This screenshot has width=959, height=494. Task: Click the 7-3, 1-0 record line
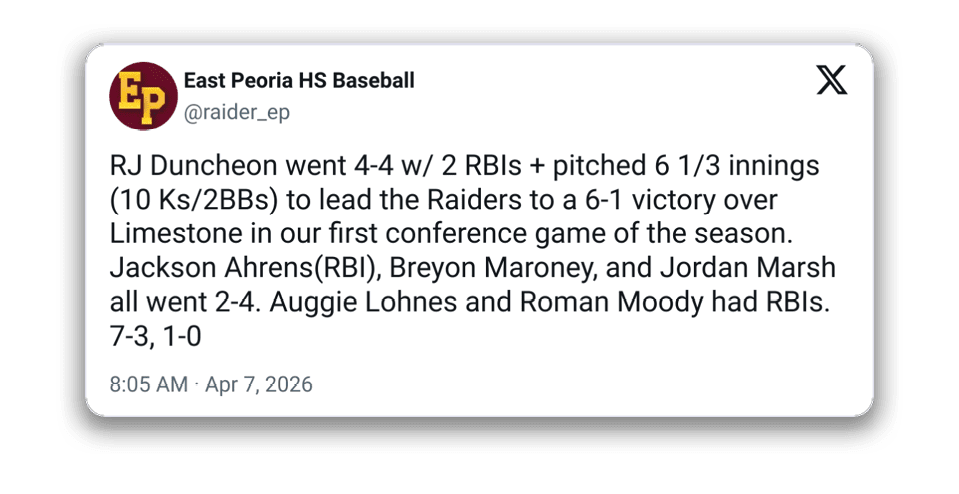(156, 337)
